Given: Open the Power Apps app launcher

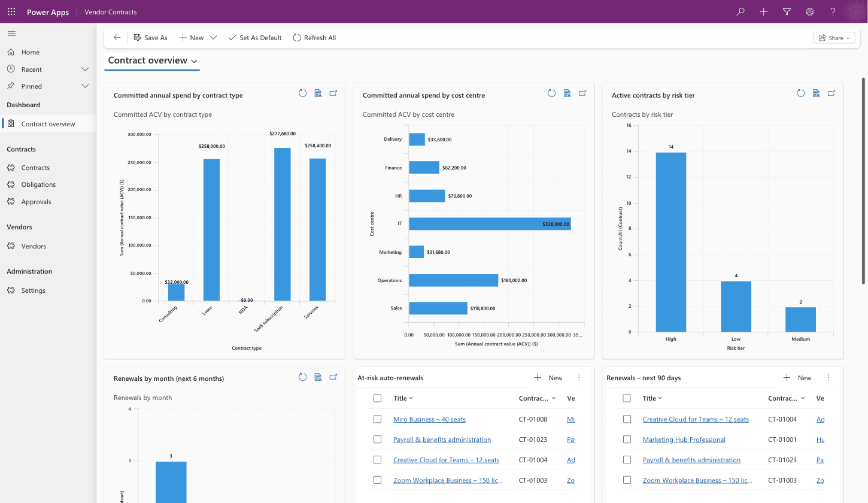Looking at the screenshot, I should 11,11.
